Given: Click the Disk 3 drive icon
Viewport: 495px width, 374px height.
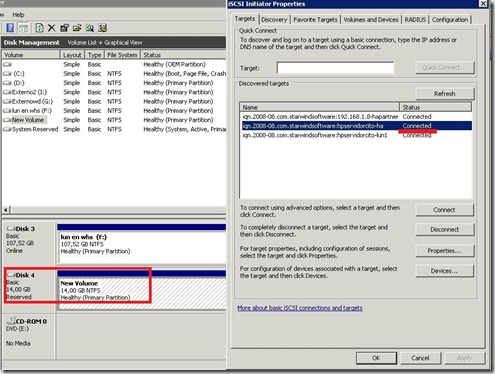Looking at the screenshot, I should pyautogui.click(x=11, y=229).
